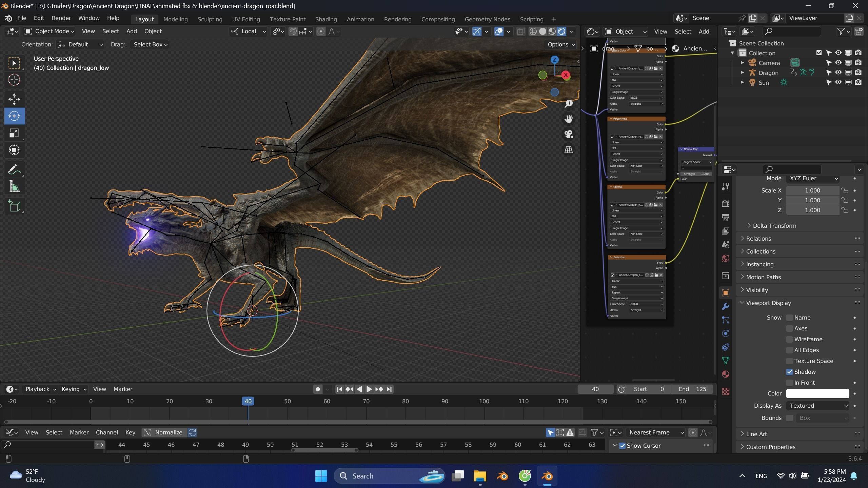This screenshot has height=488, width=868.
Task: Select the Measure tool
Action: (x=14, y=186)
